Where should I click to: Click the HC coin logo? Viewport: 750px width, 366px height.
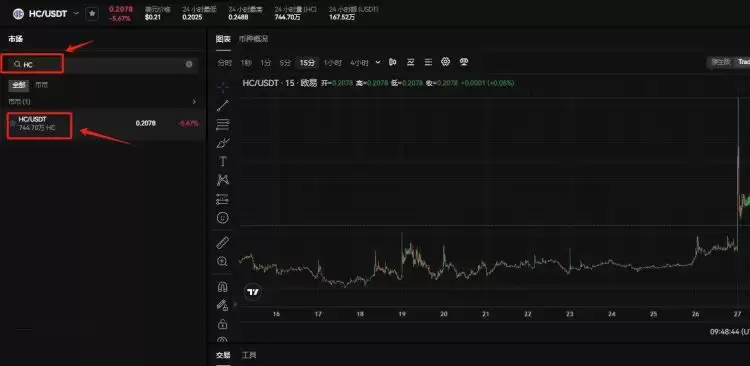(18, 14)
